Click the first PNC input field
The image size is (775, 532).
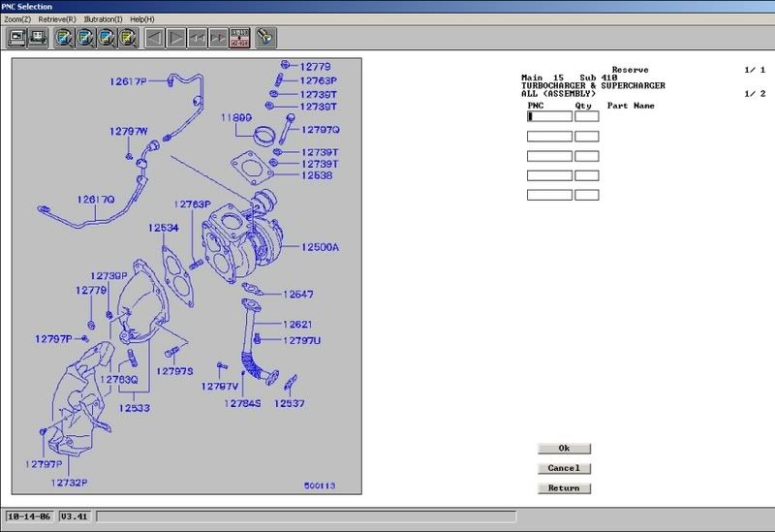[x=549, y=116]
